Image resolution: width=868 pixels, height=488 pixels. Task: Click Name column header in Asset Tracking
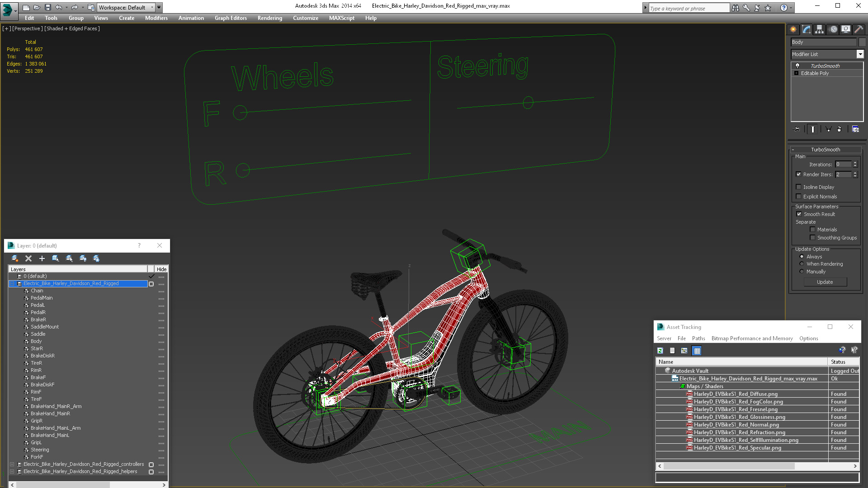point(741,362)
